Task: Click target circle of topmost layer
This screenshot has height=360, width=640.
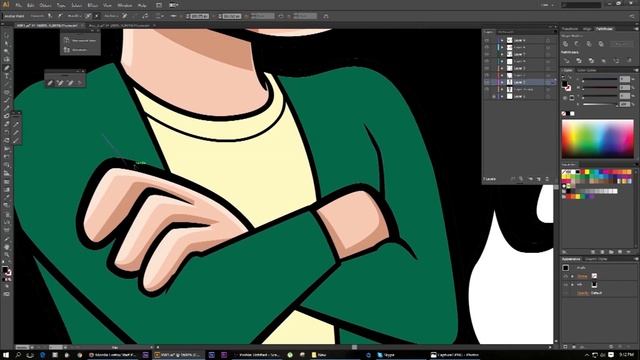Action: [x=548, y=40]
